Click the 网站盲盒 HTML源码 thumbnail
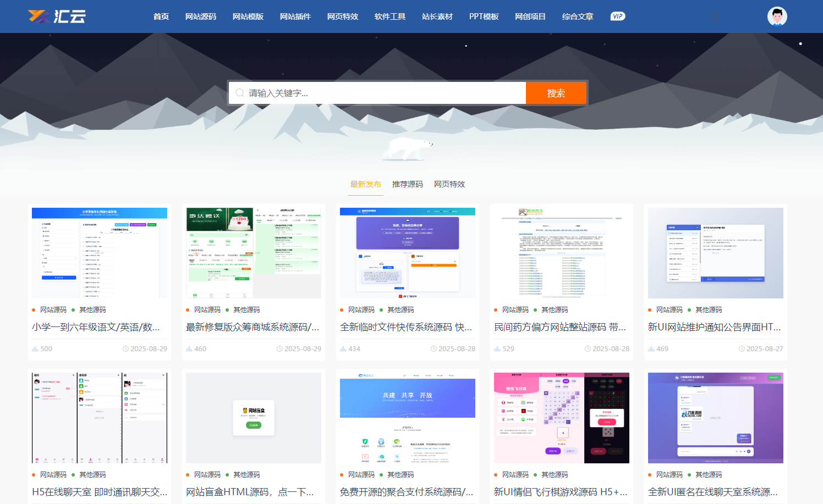Viewport: 823px width, 504px height. (x=254, y=418)
